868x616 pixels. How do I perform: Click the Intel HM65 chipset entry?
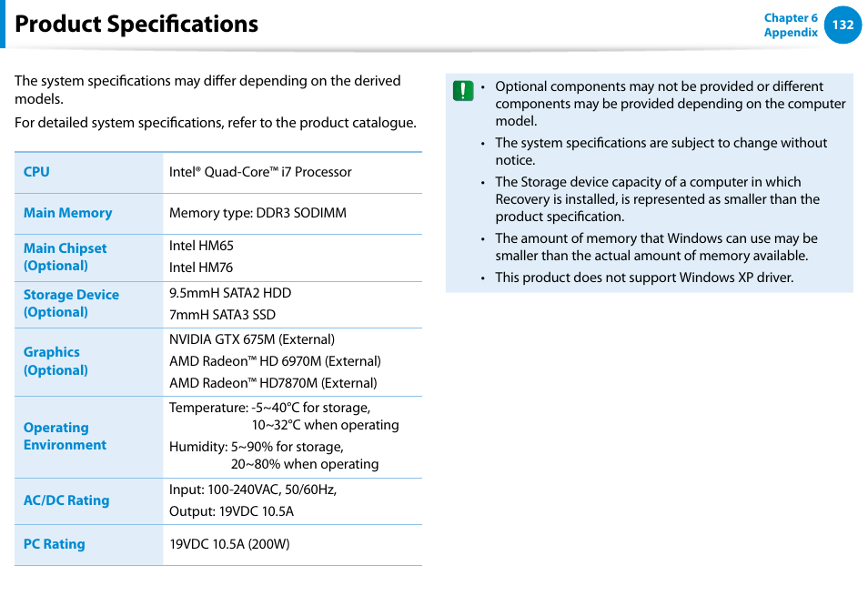pyautogui.click(x=201, y=246)
